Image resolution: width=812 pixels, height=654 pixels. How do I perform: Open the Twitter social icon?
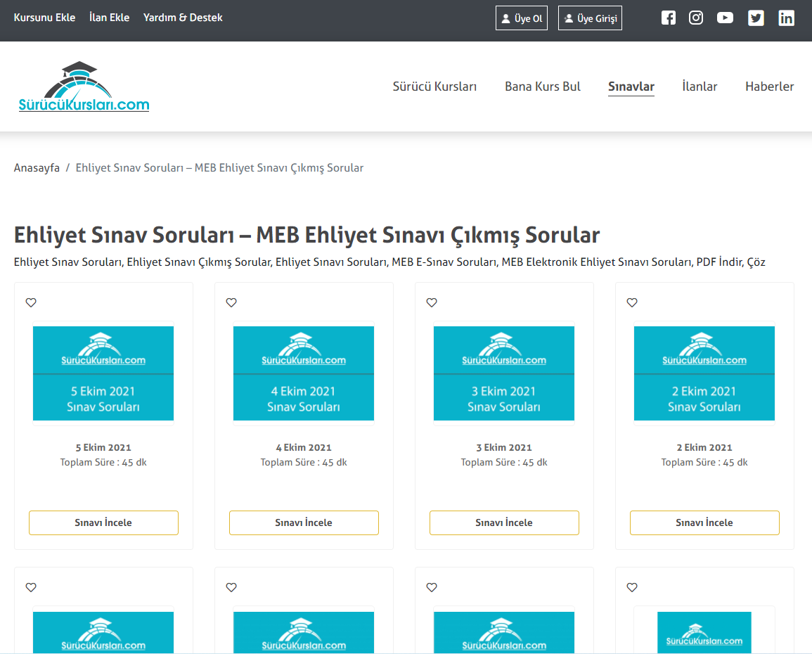[x=756, y=18]
